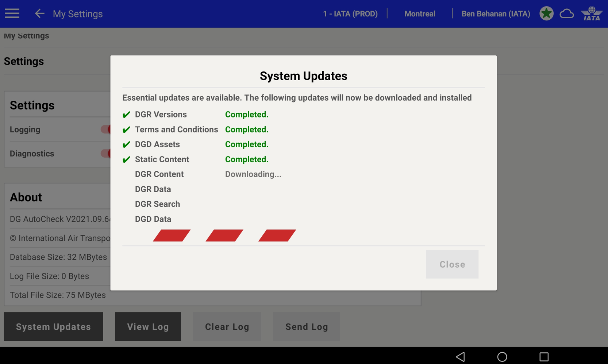This screenshot has height=364, width=608.
Task: Tap the Android back navigation button
Action: point(461,356)
